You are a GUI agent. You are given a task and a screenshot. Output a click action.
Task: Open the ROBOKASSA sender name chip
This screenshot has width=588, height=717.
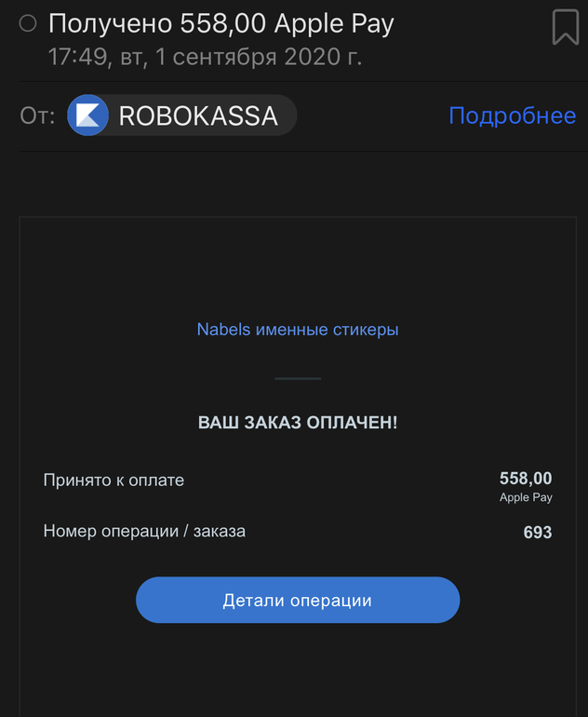tap(197, 116)
